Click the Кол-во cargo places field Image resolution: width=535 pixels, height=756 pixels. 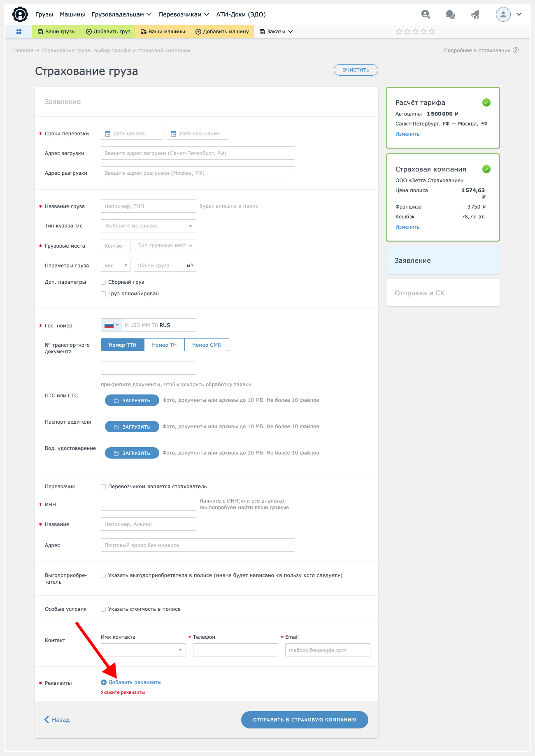(x=116, y=246)
